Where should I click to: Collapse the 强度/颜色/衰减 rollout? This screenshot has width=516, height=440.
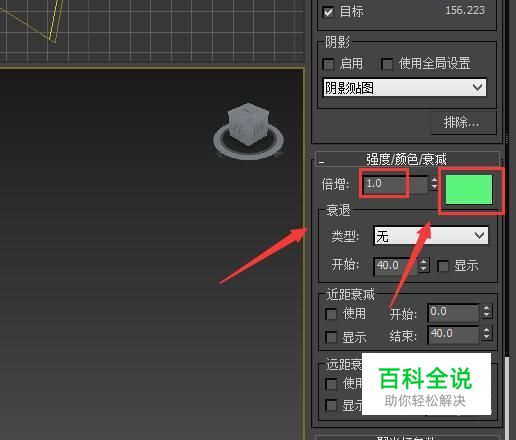[x=407, y=159]
